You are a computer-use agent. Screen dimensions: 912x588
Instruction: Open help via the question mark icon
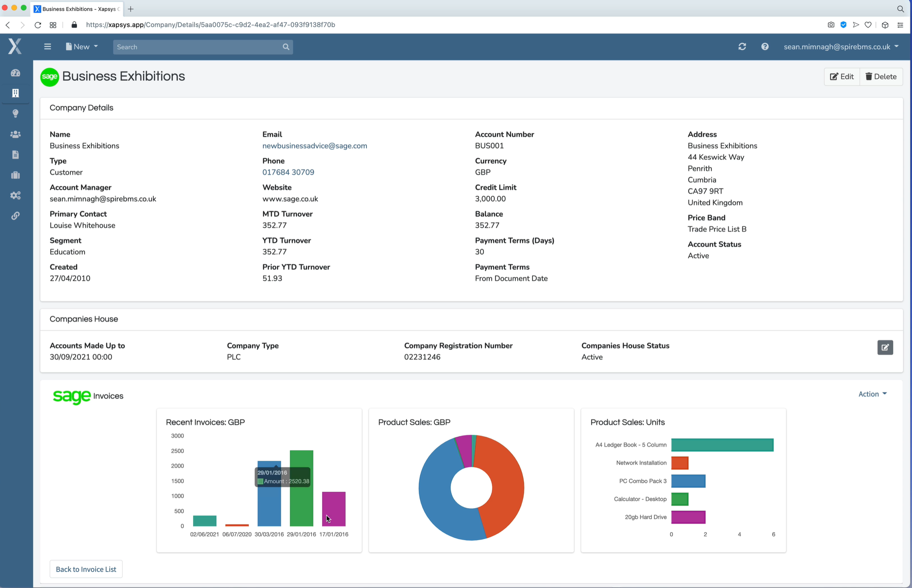(765, 46)
